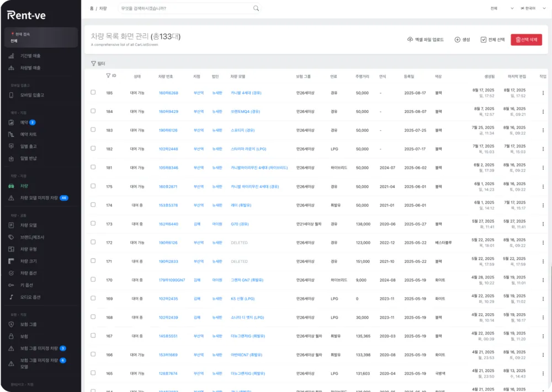Screen dimensions: 552x392
Task: Click the 생성 create button
Action: pyautogui.click(x=462, y=40)
